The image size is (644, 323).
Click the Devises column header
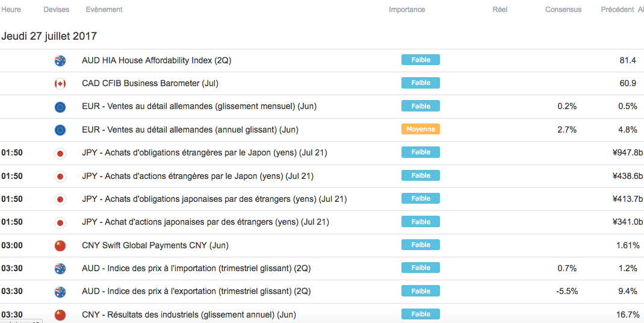point(57,10)
